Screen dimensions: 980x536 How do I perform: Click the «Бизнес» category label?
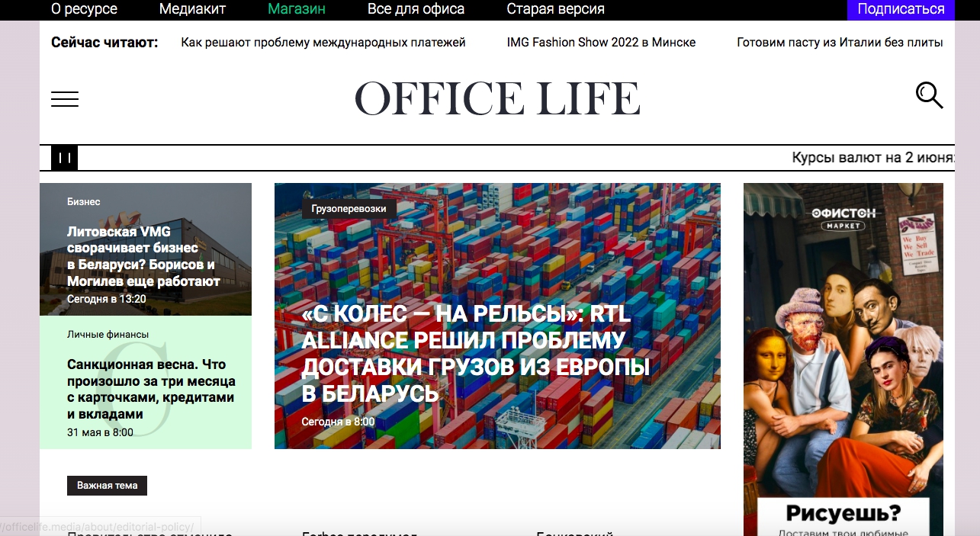[84, 202]
